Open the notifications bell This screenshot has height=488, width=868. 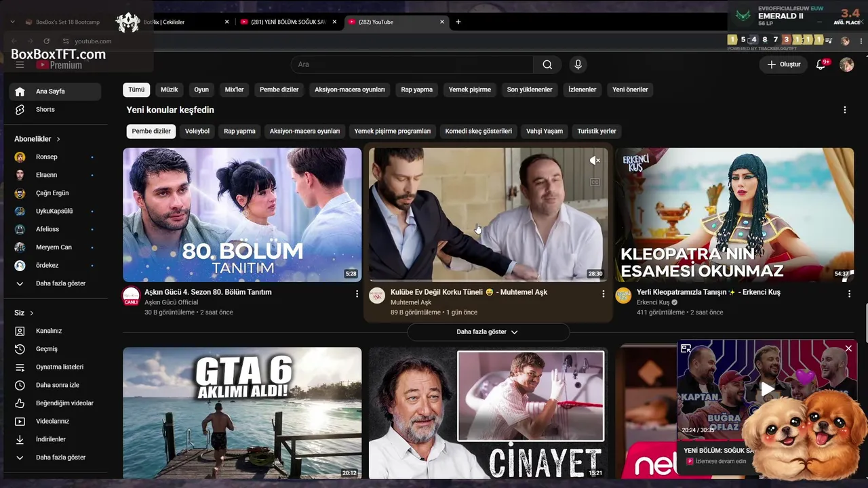click(x=821, y=64)
